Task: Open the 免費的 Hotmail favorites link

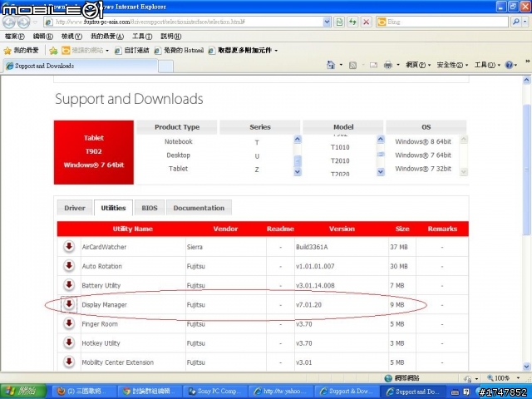Action: click(179, 51)
